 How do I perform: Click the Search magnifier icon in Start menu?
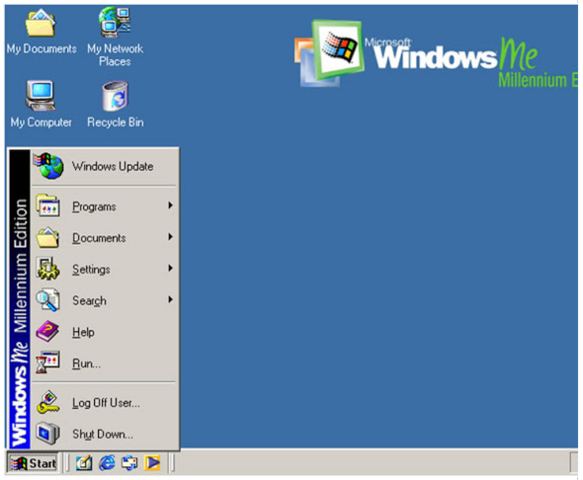click(48, 300)
